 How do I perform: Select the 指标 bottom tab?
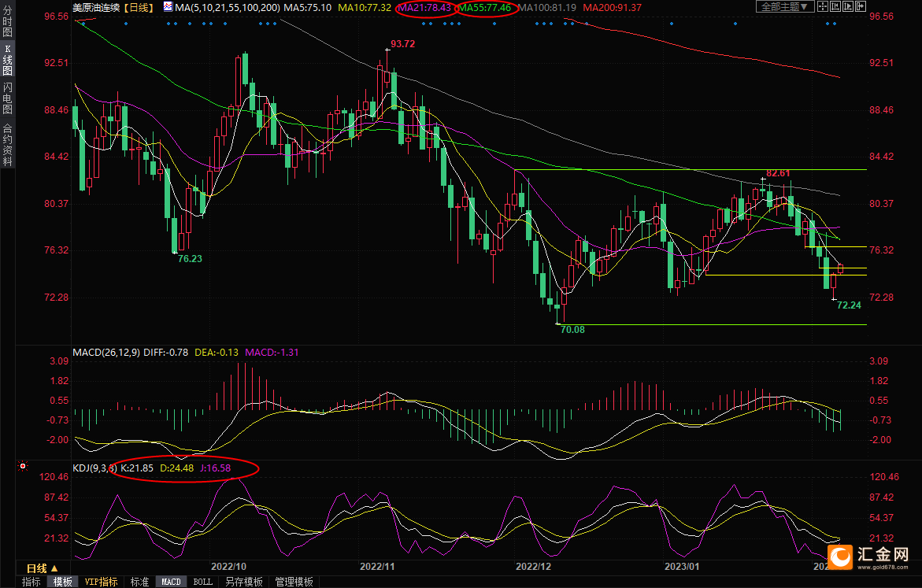pyautogui.click(x=31, y=582)
